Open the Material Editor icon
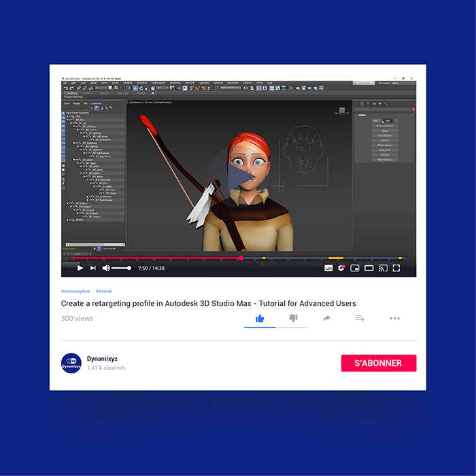Screen dimensions: 476x476 (x=290, y=88)
